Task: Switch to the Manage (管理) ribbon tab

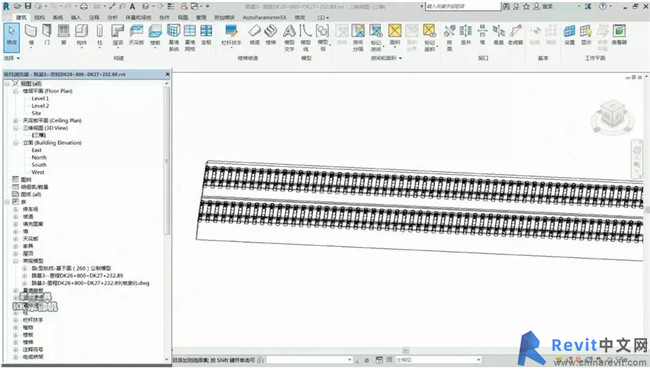Action: pyautogui.click(x=201, y=17)
